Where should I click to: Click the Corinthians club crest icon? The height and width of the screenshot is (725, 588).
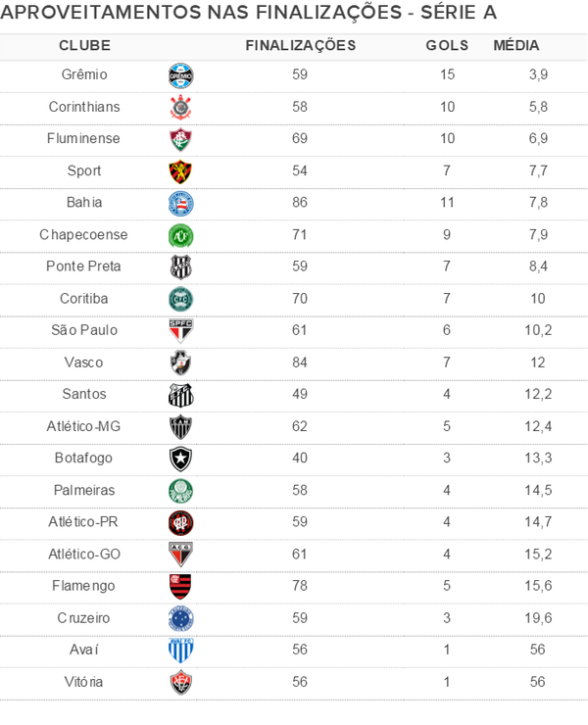(180, 107)
